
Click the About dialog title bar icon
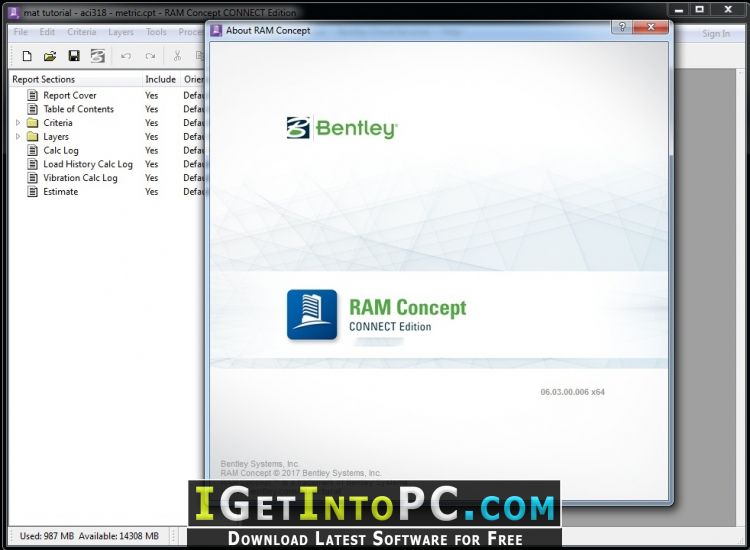(216, 30)
